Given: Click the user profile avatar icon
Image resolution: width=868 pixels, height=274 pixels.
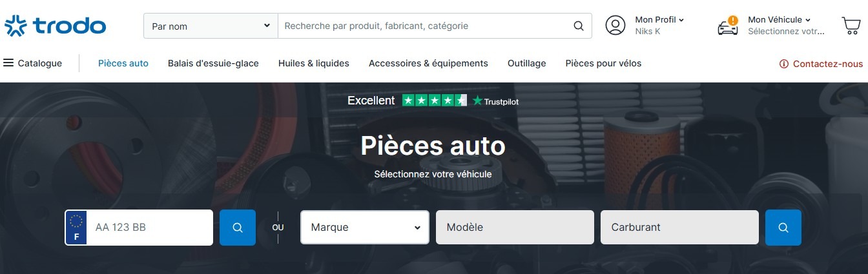Looking at the screenshot, I should [x=615, y=26].
